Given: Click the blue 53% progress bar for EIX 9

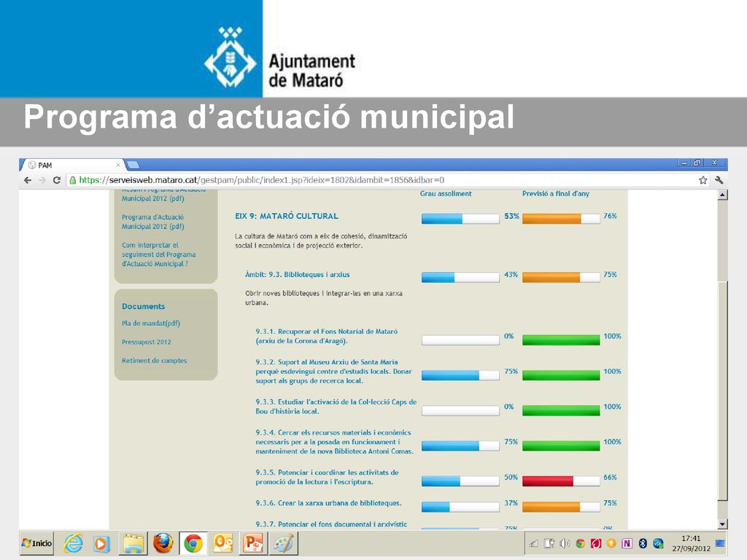Looking at the screenshot, I should coord(460,219).
